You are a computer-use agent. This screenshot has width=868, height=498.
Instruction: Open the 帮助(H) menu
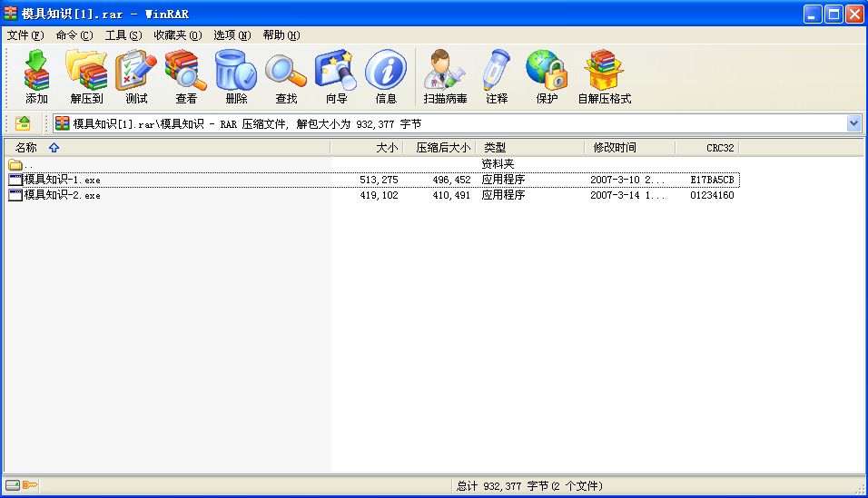coord(281,35)
